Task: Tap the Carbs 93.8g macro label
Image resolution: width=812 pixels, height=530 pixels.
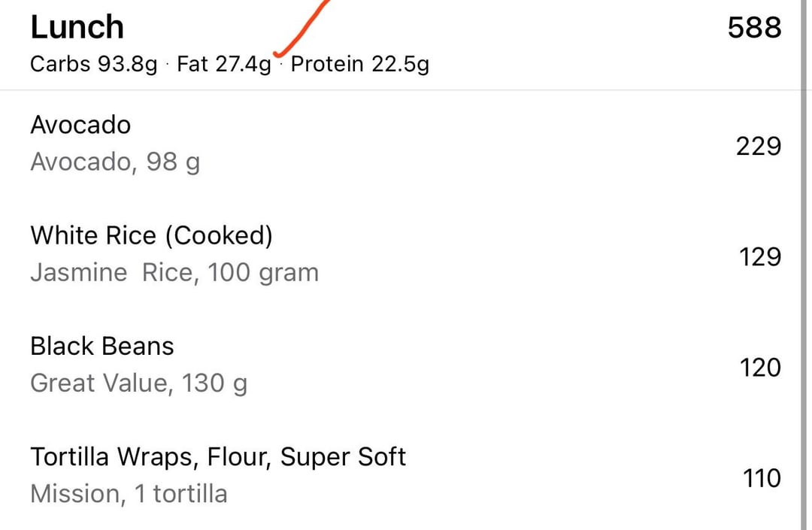Action: pos(94,65)
